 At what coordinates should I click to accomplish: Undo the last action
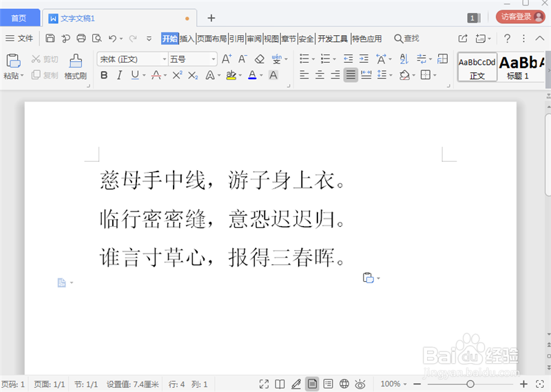pyautogui.click(x=112, y=39)
